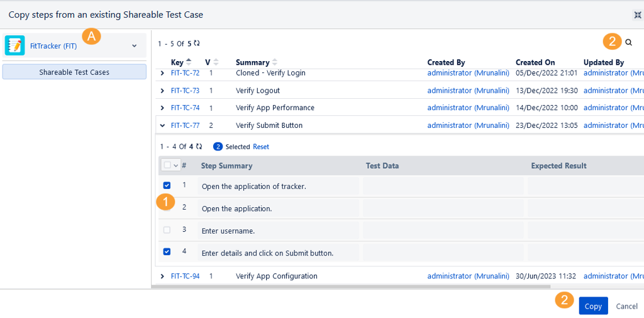Open the FIT-TC-73 key link

[186, 91]
